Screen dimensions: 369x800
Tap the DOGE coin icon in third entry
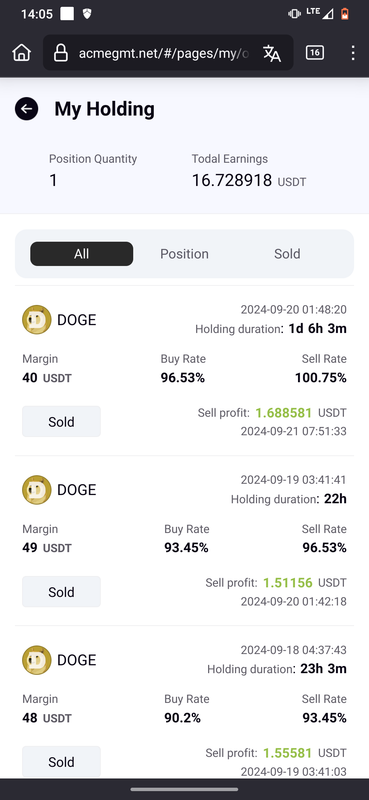pyautogui.click(x=37, y=660)
